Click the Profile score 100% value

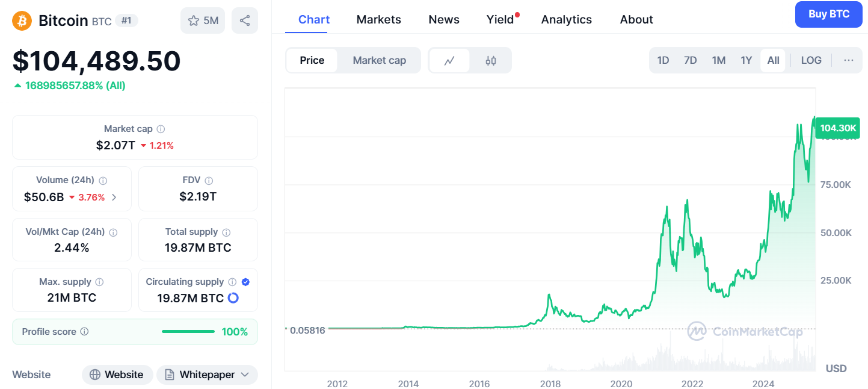pos(235,332)
